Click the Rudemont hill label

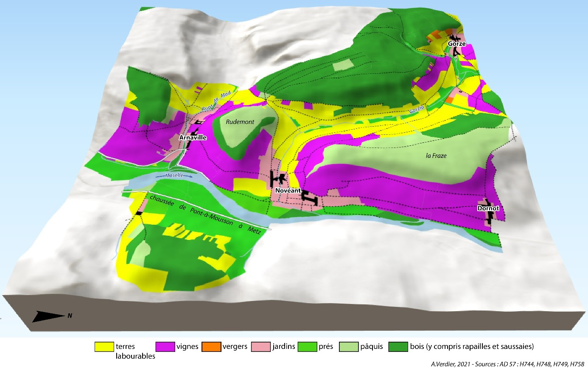240,122
